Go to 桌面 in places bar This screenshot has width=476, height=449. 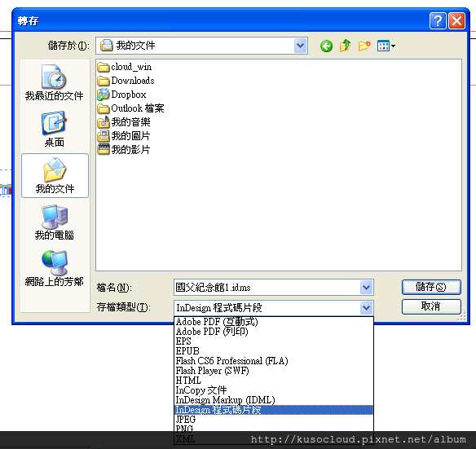[x=55, y=130]
